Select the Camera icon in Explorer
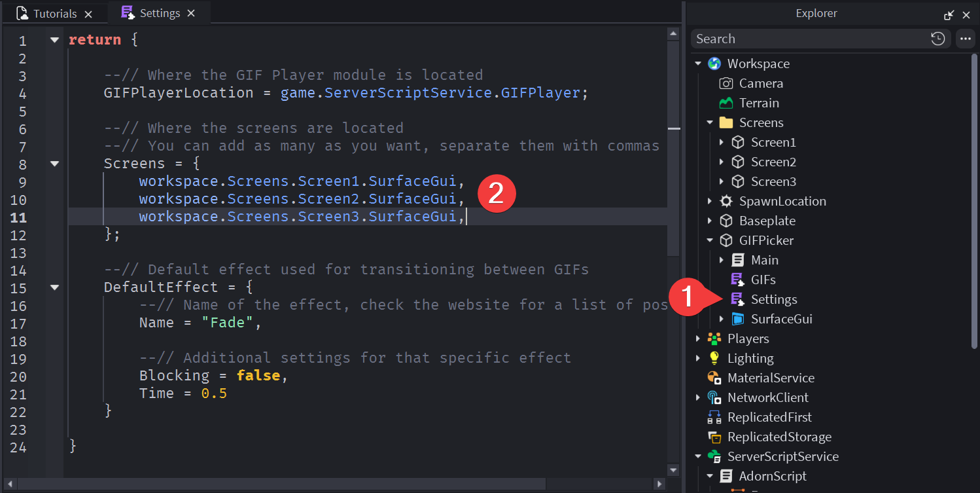This screenshot has height=493, width=980. pos(726,83)
